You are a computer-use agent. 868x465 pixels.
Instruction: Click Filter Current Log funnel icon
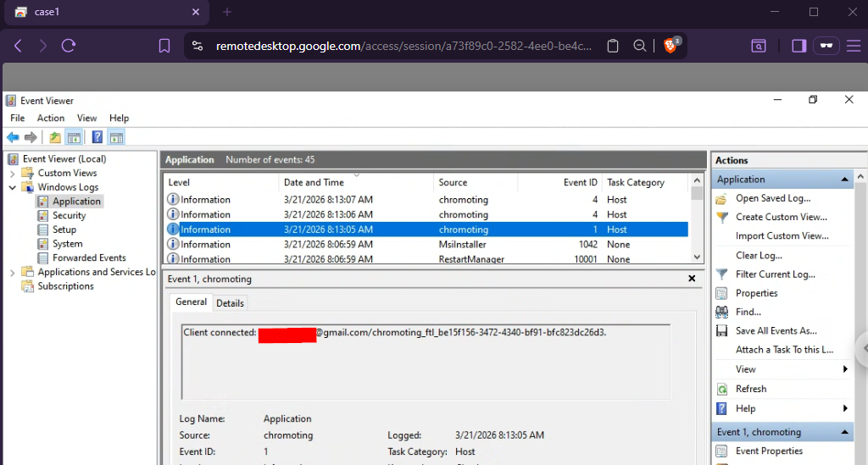tap(722, 274)
